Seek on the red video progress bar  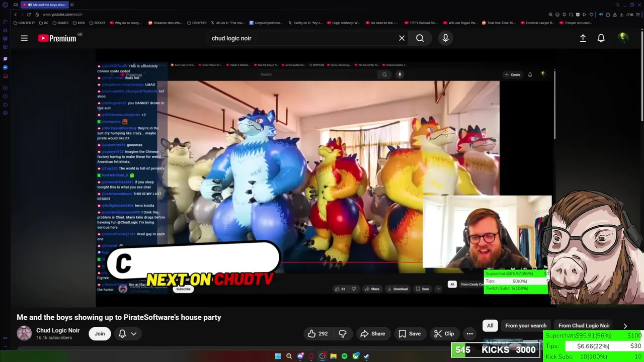[352, 262]
